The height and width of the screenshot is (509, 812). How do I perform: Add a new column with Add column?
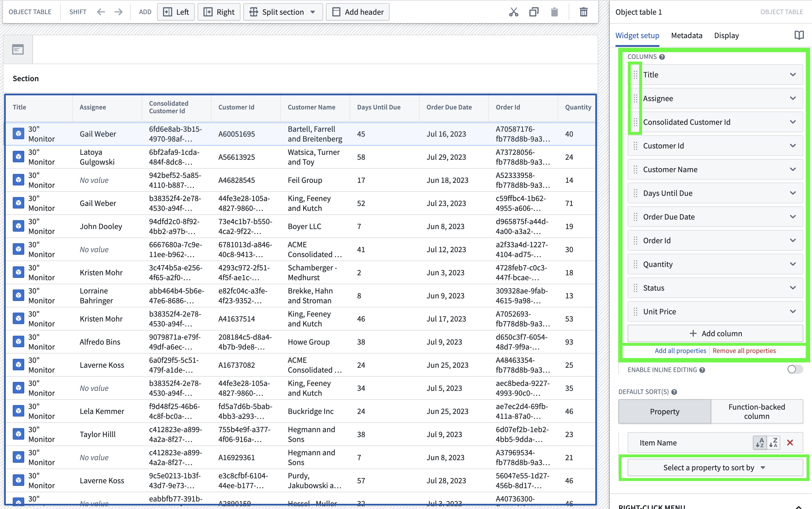pyautogui.click(x=715, y=333)
